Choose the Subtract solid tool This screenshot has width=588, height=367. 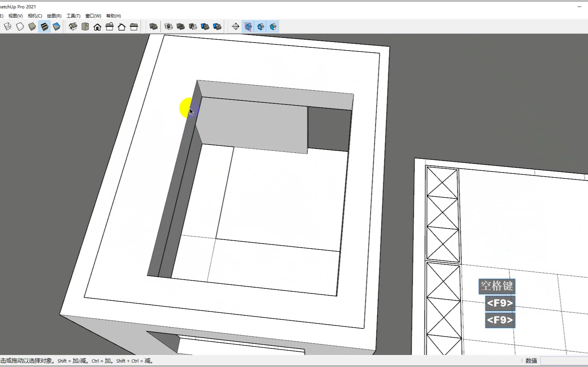(193, 27)
